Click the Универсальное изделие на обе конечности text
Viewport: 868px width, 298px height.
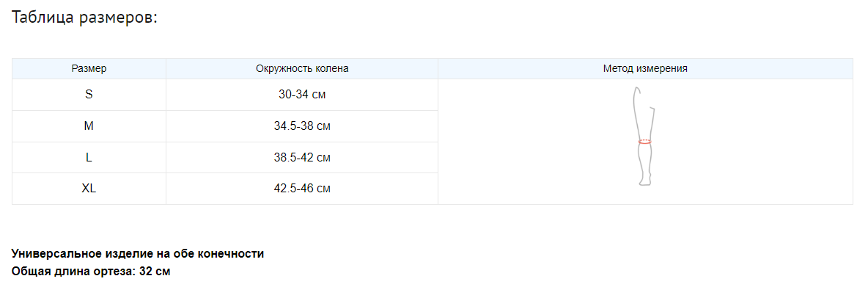pyautogui.click(x=138, y=254)
